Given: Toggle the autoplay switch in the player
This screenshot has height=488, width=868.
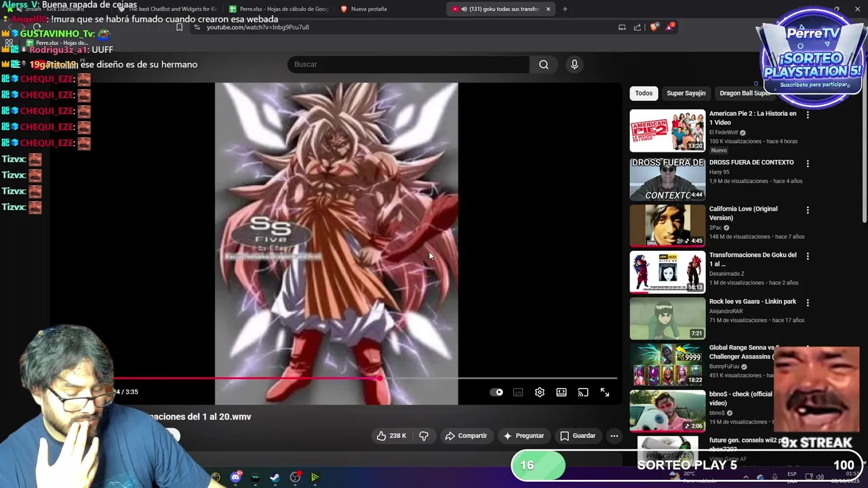Looking at the screenshot, I should 497,392.
